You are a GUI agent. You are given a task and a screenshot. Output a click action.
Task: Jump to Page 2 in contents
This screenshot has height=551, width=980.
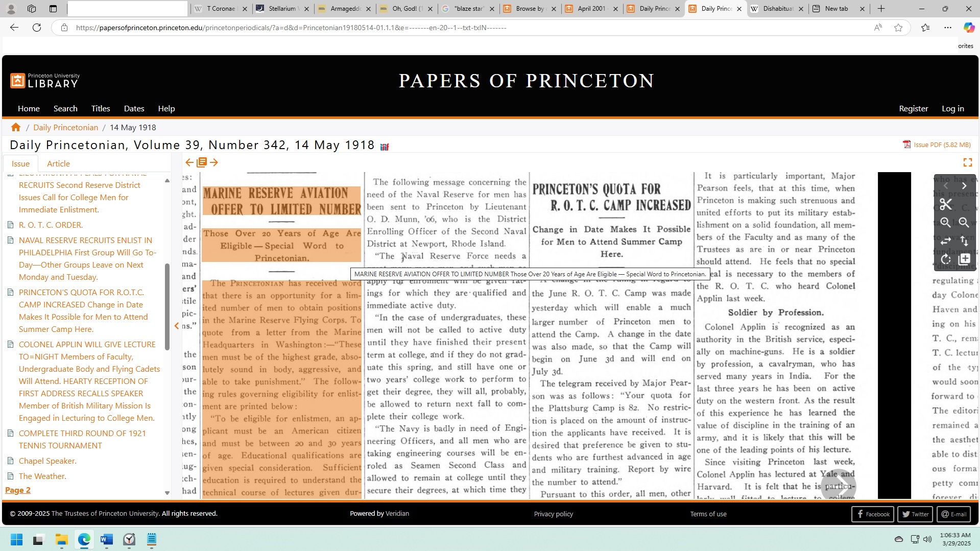point(18,490)
